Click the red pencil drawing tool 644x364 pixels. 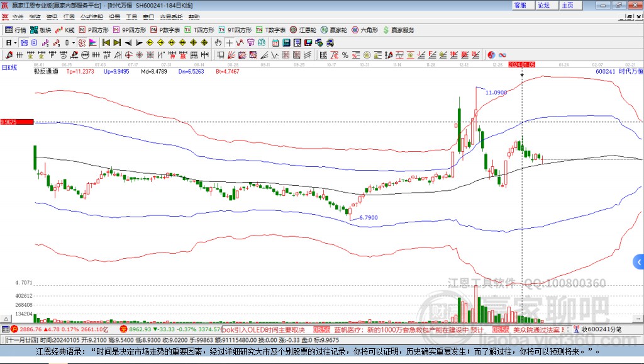pos(9,55)
